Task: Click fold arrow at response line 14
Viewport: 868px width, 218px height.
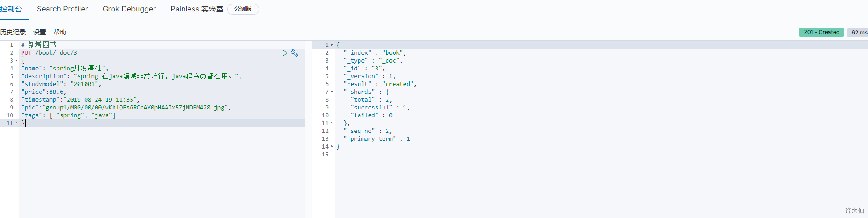Action: point(331,147)
